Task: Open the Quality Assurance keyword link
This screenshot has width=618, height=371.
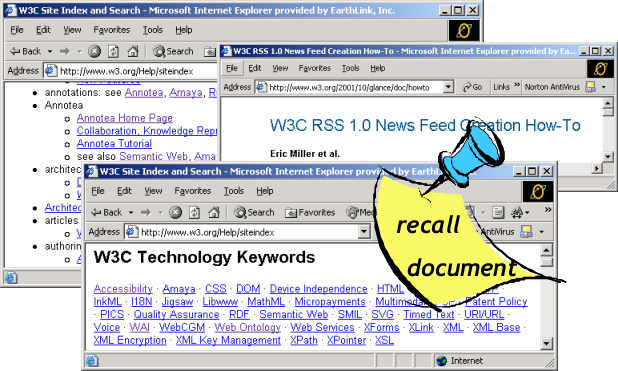Action: pyautogui.click(x=176, y=315)
